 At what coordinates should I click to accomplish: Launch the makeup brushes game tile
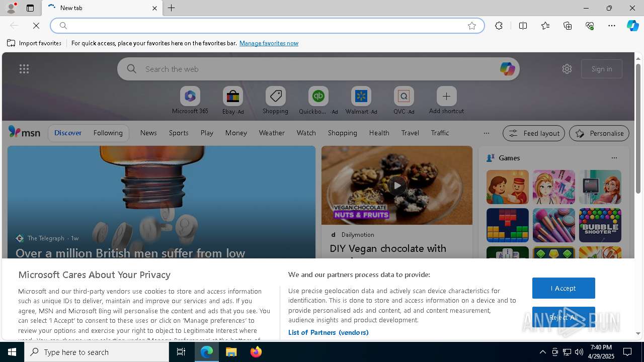point(553,225)
